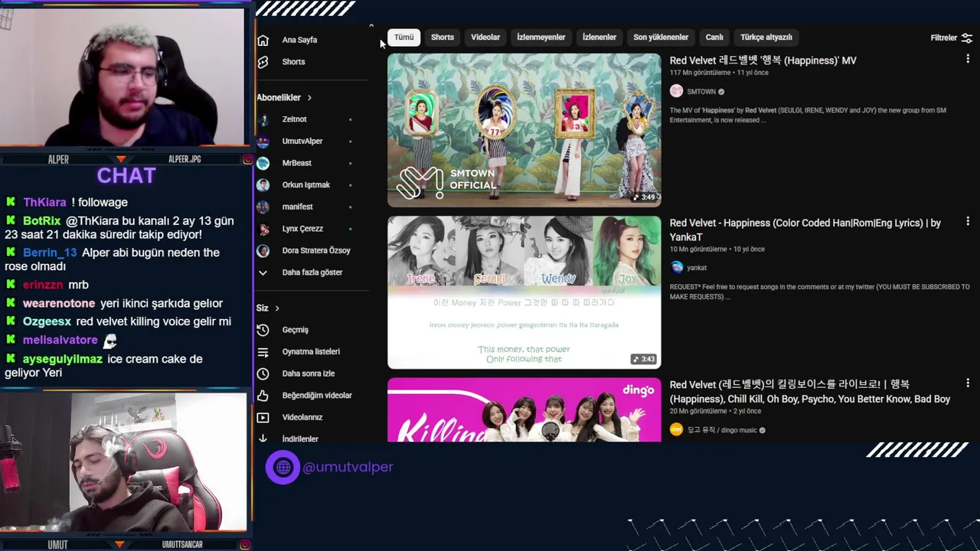This screenshot has width=980, height=551.
Task: Select the Tümü filter chip
Action: tap(403, 37)
